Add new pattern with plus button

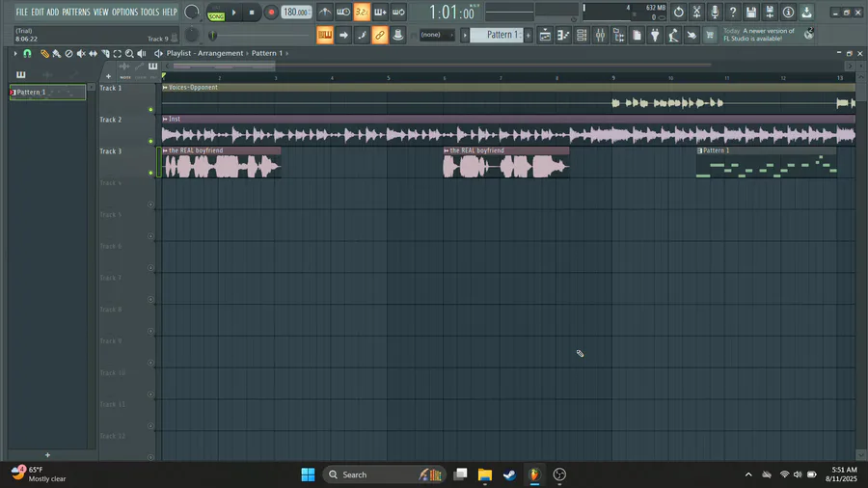point(529,35)
